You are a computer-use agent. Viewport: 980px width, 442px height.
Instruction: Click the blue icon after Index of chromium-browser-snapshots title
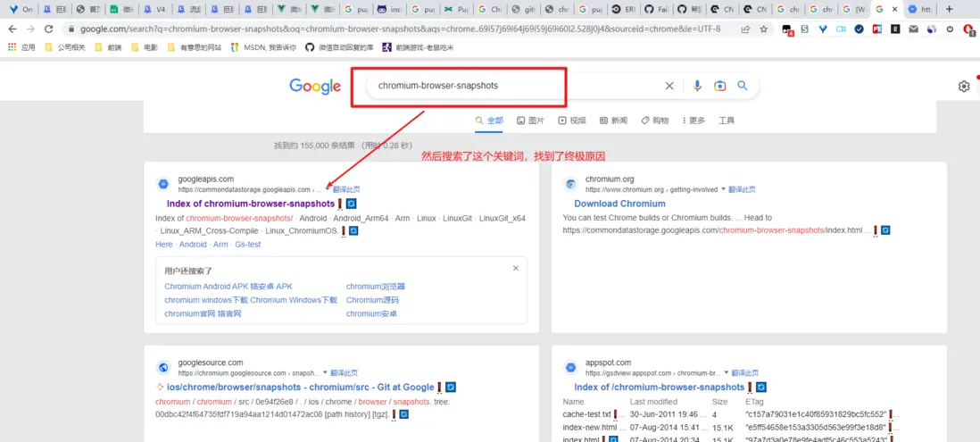pyautogui.click(x=352, y=204)
